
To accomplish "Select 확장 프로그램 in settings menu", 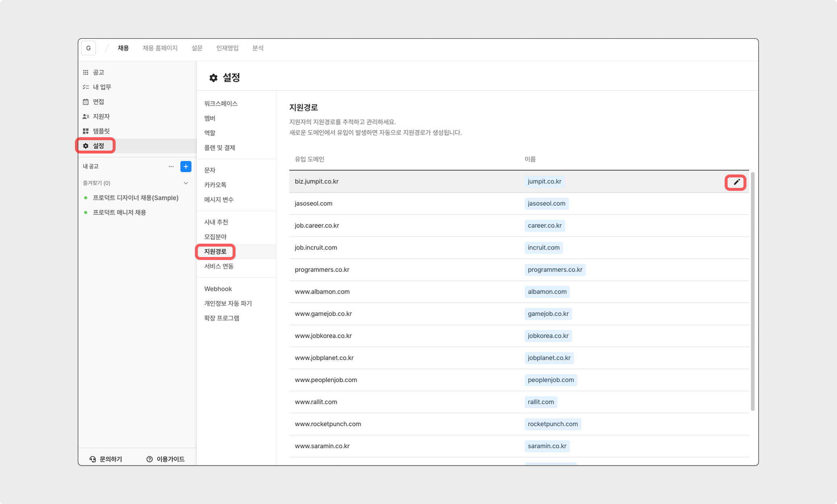I will coord(222,318).
